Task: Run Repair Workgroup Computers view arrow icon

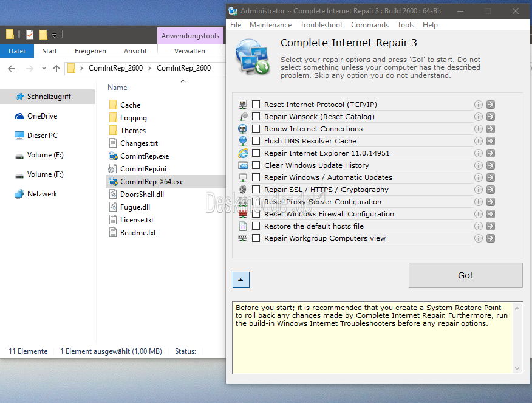Action: (x=490, y=238)
